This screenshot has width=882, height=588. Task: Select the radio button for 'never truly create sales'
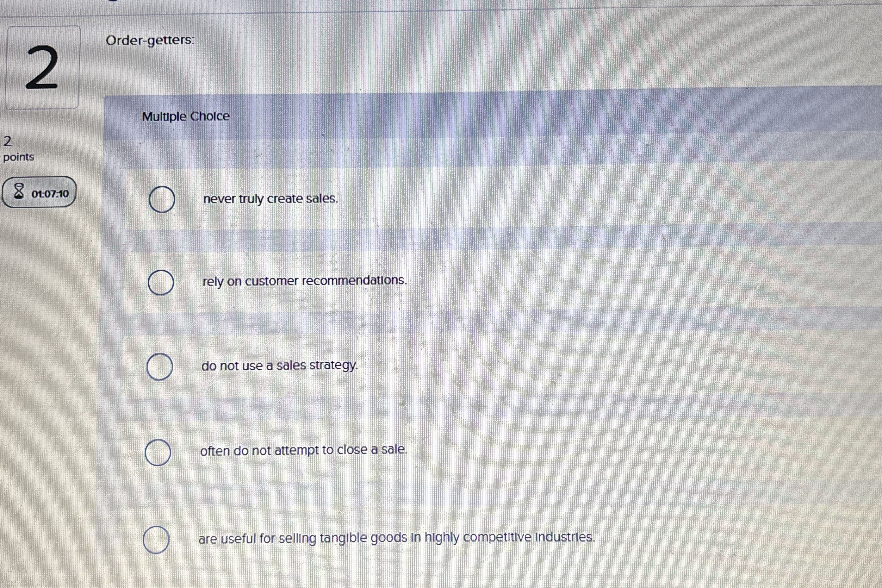click(162, 200)
